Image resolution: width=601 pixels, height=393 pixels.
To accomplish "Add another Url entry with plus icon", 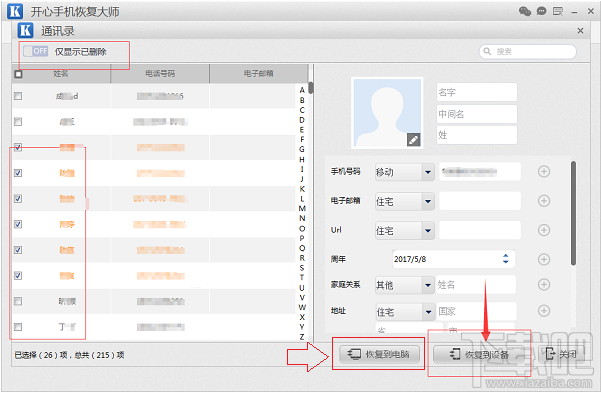I will pyautogui.click(x=544, y=230).
